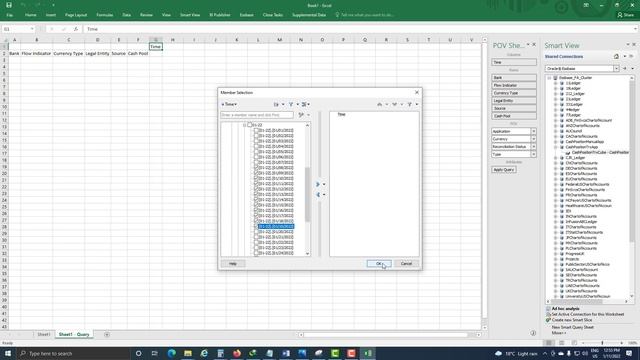Screen dimensions: 640x360
Task: Cancel the Member Selection dialog
Action: pyautogui.click(x=406, y=264)
